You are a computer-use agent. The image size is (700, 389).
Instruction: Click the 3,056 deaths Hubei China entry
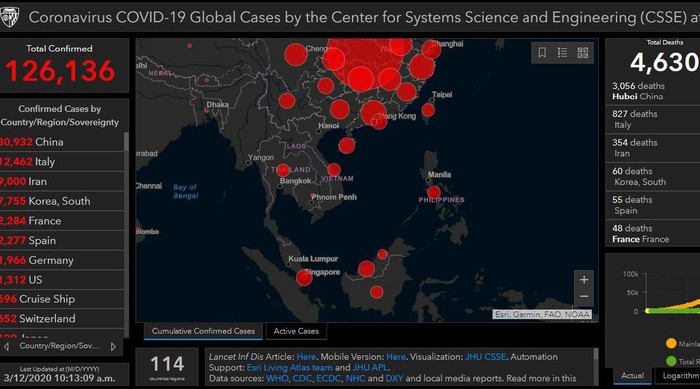point(653,91)
